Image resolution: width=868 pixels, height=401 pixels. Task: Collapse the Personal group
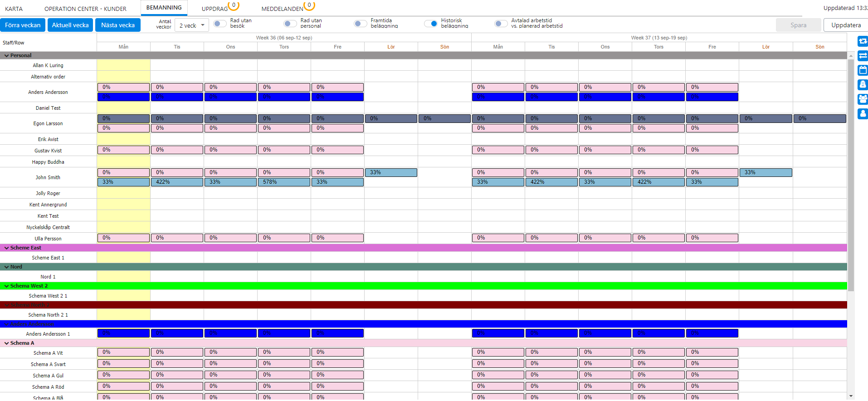6,55
